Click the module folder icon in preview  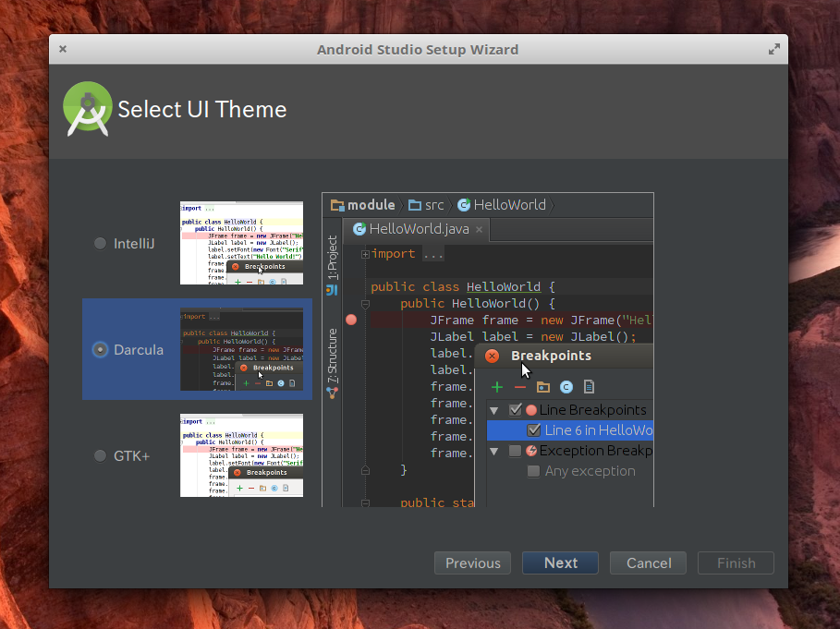click(337, 205)
